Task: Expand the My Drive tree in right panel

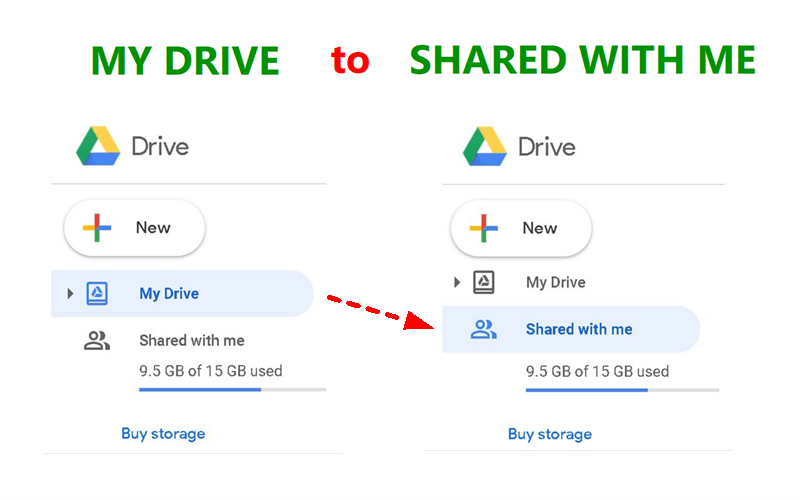Action: tap(457, 283)
